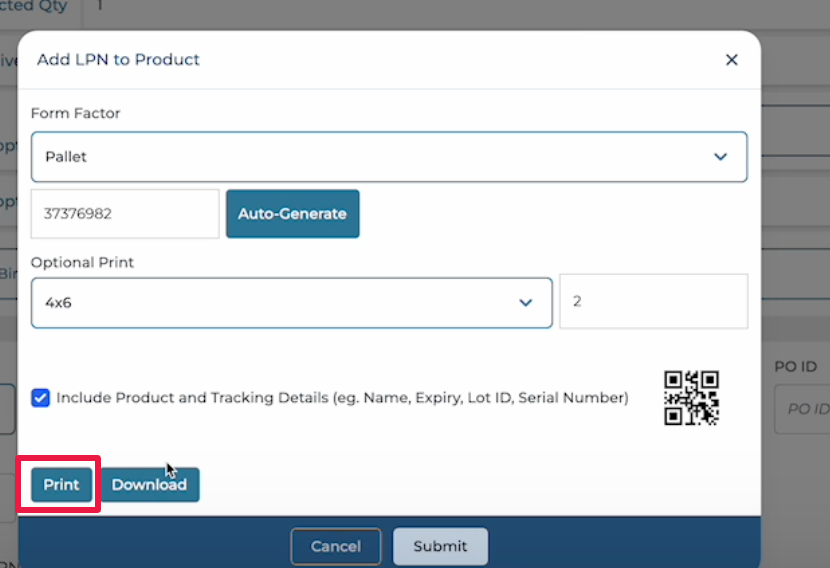The height and width of the screenshot is (568, 830).
Task: Focus the print quantity field showing 2
Action: point(652,301)
